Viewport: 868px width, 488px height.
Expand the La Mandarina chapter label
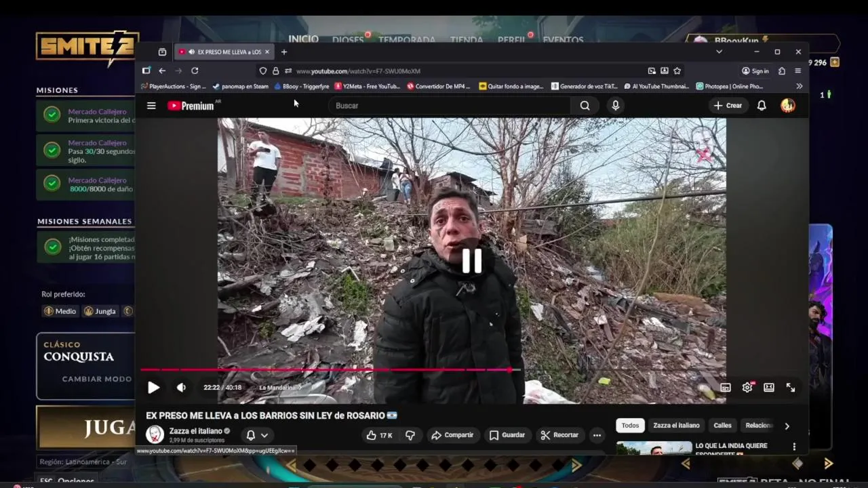(x=279, y=388)
